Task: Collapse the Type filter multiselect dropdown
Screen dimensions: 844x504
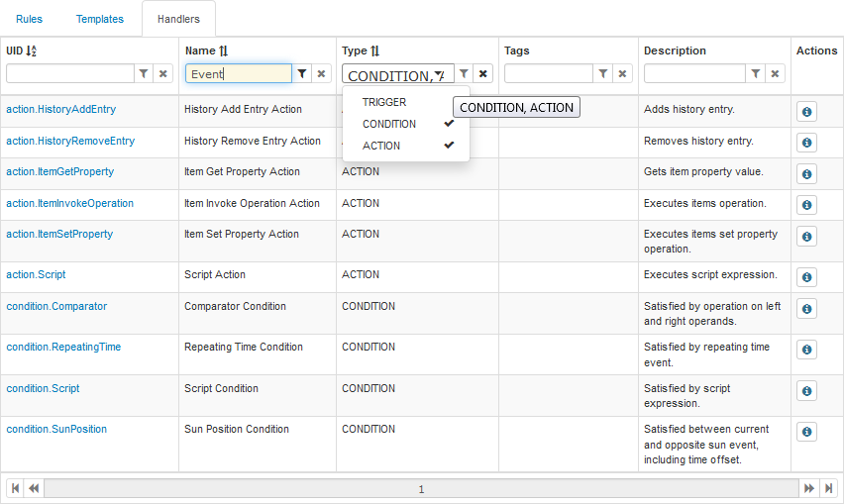Action: (x=440, y=74)
